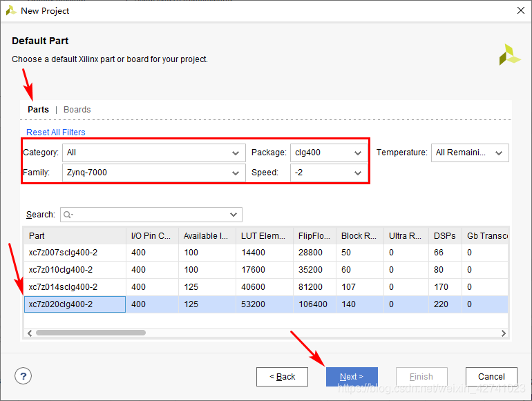532x401 pixels.
Task: Click LUT value 14400
Action: pyautogui.click(x=253, y=253)
